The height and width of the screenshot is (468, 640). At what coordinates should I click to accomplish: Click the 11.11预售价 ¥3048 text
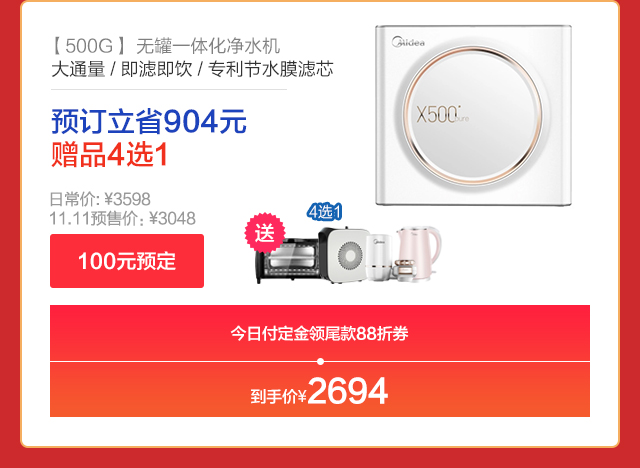(122, 218)
